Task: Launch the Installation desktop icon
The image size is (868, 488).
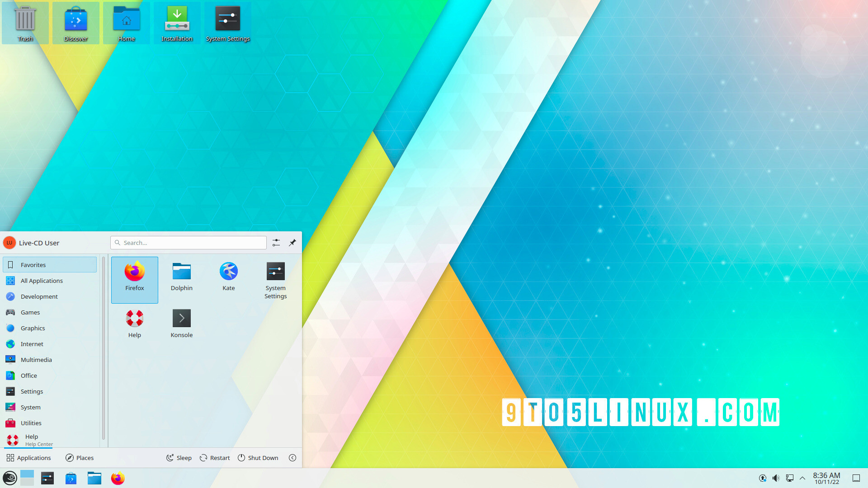Action: pos(177,23)
